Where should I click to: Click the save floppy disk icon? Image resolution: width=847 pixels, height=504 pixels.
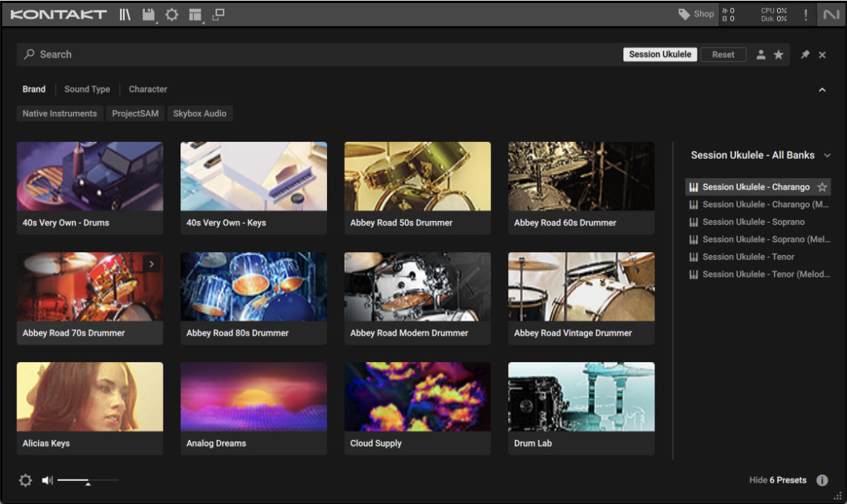(149, 15)
